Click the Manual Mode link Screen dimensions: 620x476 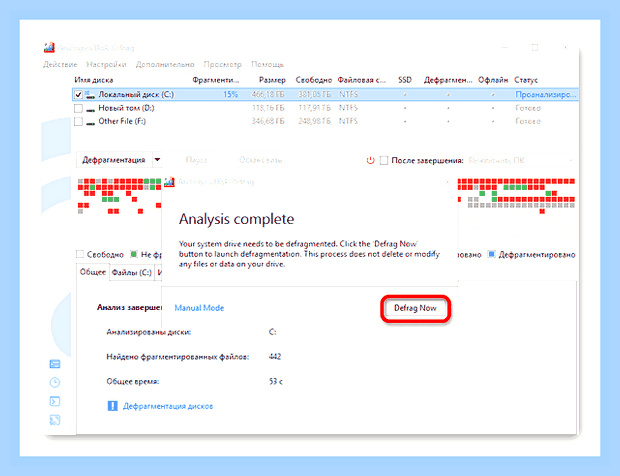[x=199, y=308]
